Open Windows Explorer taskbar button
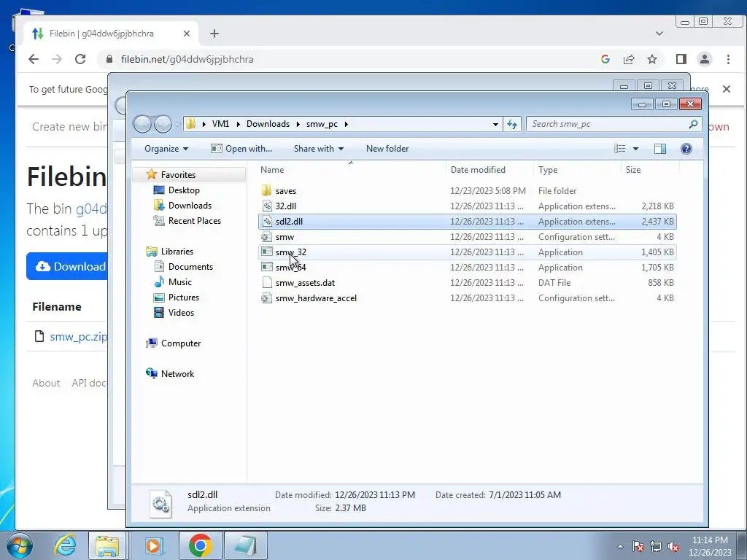 pyautogui.click(x=107, y=545)
